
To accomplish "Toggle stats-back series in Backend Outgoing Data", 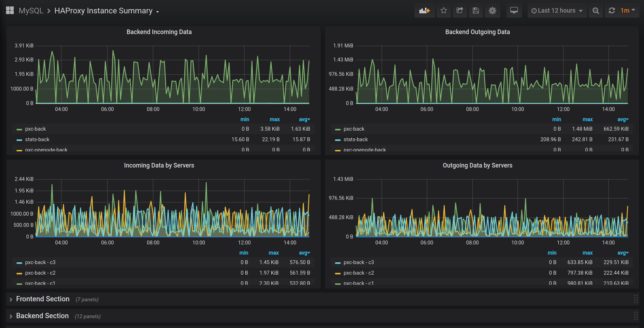I will (x=356, y=139).
